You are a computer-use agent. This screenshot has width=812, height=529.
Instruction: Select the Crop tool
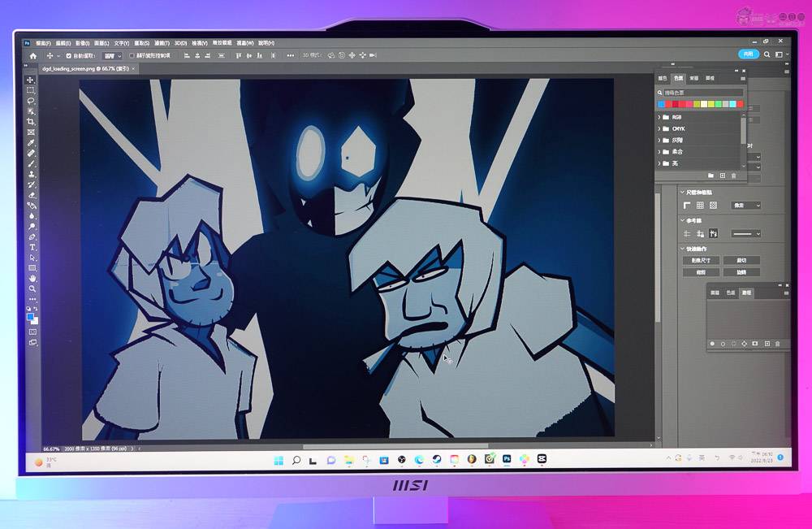coord(31,122)
